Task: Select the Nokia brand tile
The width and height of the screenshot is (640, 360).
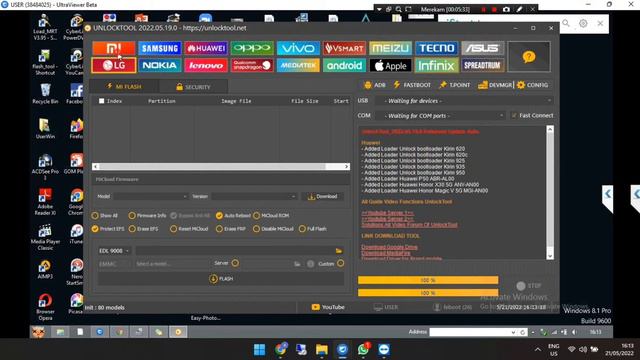Action: click(x=160, y=65)
